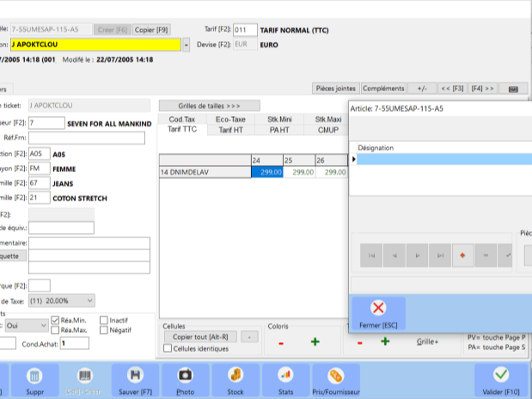This screenshot has height=399, width=532.
Task: Go to last record in article navigator
Action: click(440, 255)
